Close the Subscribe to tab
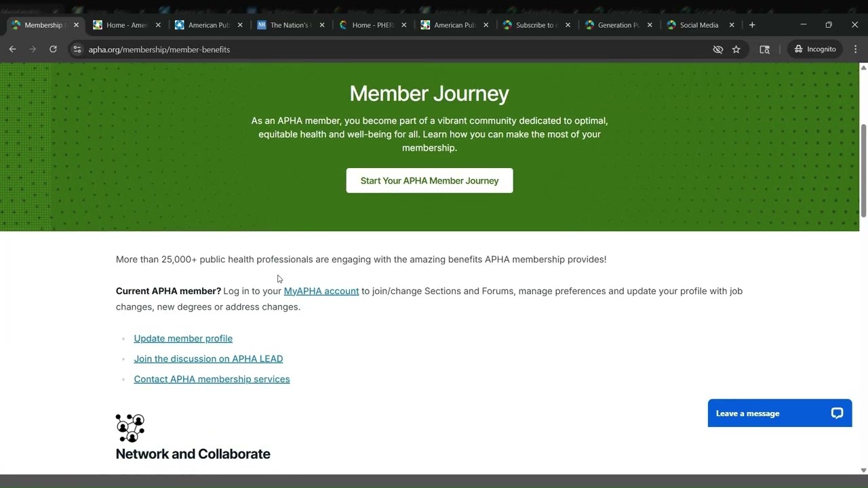This screenshot has width=868, height=488. click(568, 25)
